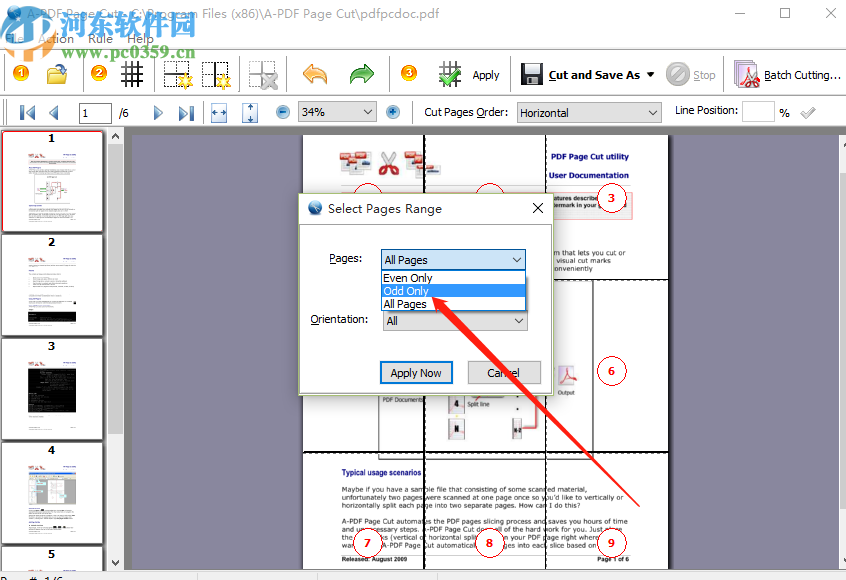846x580 pixels.
Task: Click Cancel in Select Pages Range dialog
Action: point(504,372)
